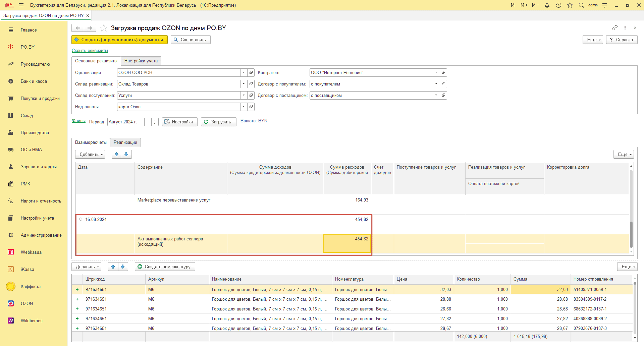Click the Загрузить button

(x=218, y=122)
